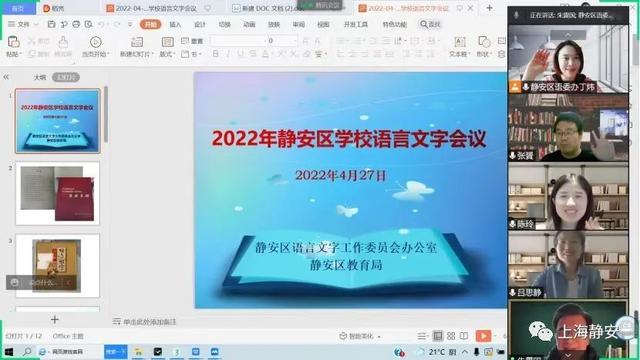Screen dimensions: 640x360
Task: Click the new tab plus icon
Action: (489, 8)
